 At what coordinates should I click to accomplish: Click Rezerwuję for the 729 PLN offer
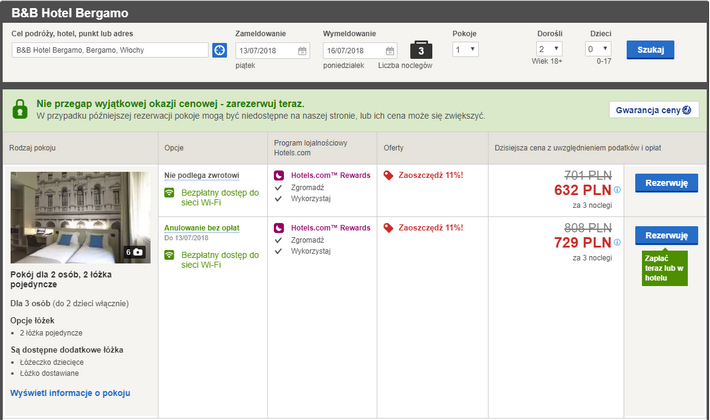pos(667,235)
